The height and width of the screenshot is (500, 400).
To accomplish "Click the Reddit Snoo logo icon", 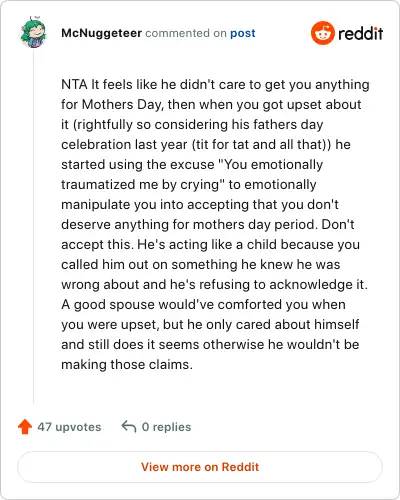I will point(322,33).
